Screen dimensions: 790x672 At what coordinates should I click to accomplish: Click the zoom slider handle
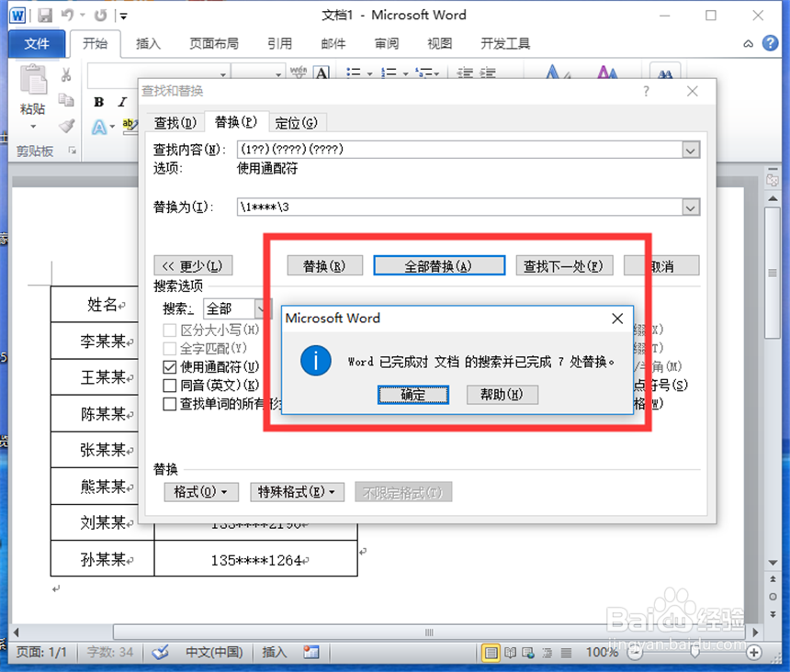(695, 653)
